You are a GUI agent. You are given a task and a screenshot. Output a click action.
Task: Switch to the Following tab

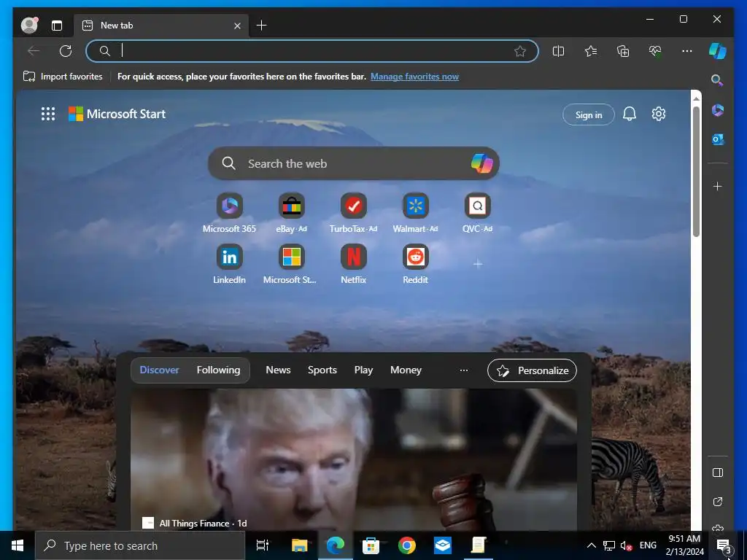click(x=218, y=370)
